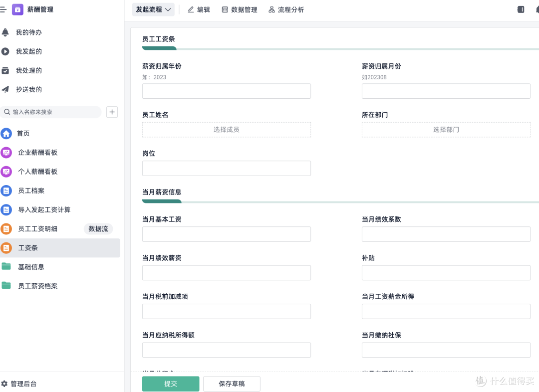Click the 当月基本工资 input field

227,234
